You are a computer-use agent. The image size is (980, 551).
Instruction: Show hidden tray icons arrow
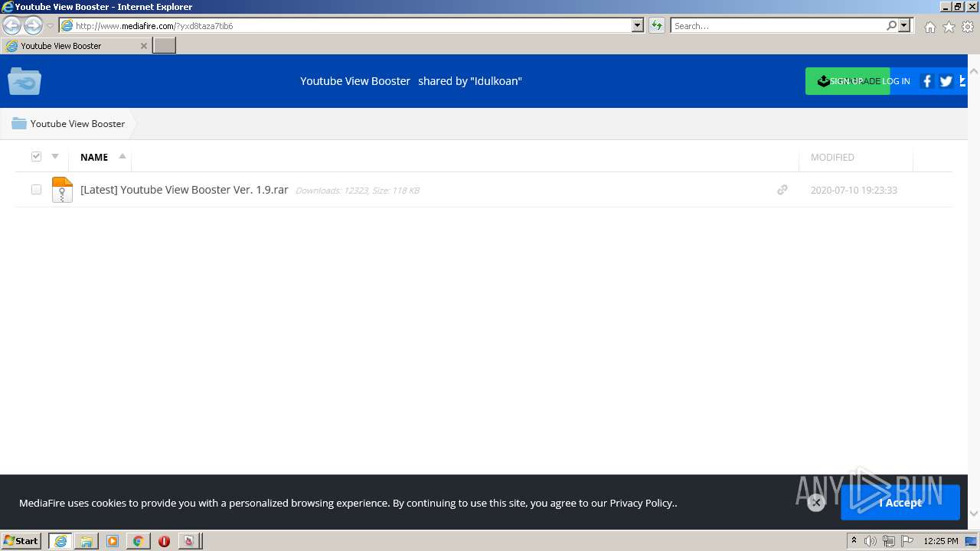854,540
